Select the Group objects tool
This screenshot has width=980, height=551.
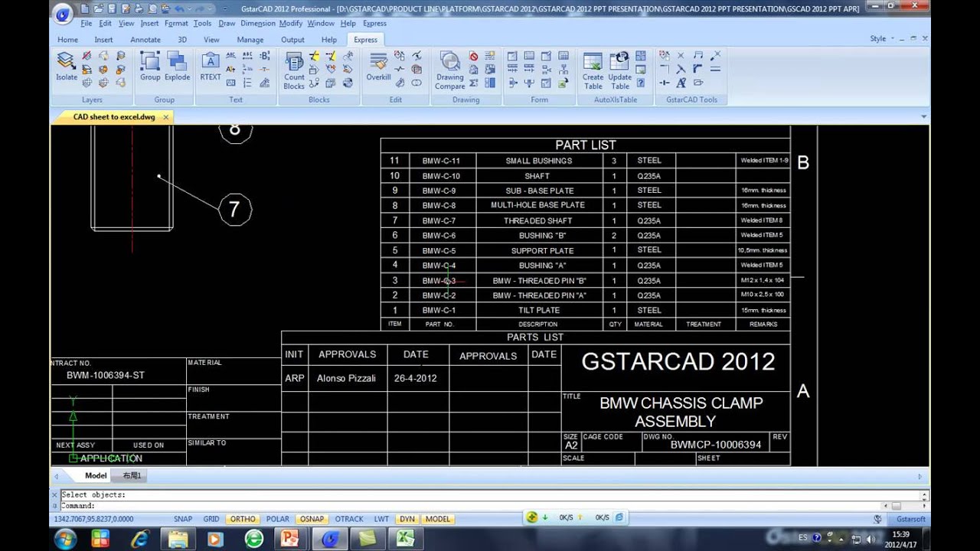tap(150, 66)
